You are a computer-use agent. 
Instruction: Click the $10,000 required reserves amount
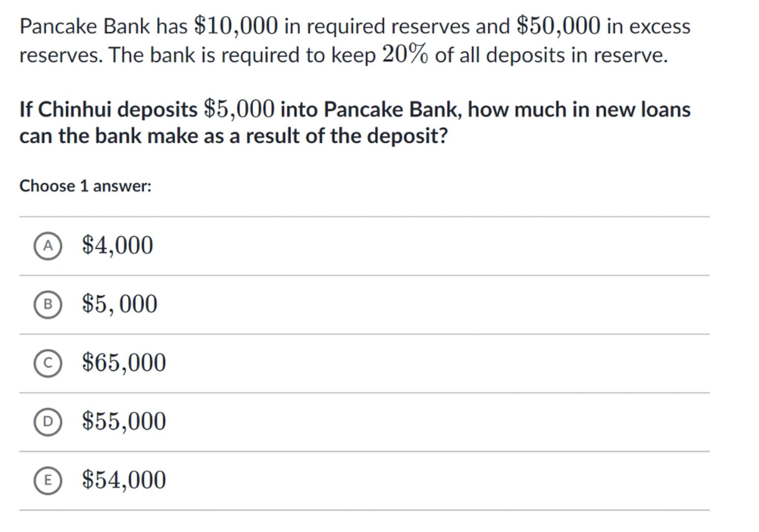[236, 26]
